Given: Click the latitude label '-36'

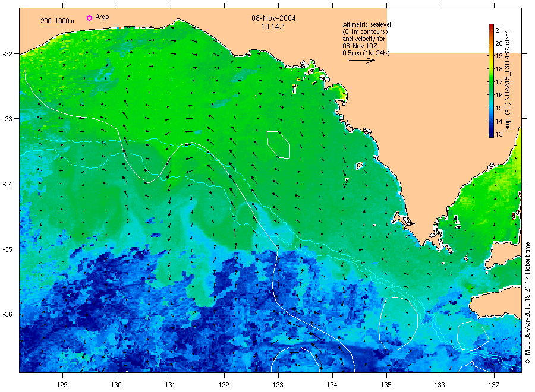Looking at the screenshot, I should (x=7, y=314).
